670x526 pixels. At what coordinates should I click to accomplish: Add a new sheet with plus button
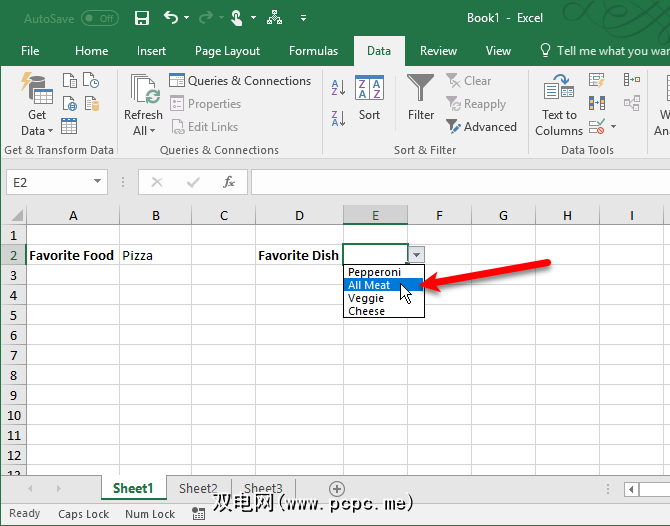point(337,489)
